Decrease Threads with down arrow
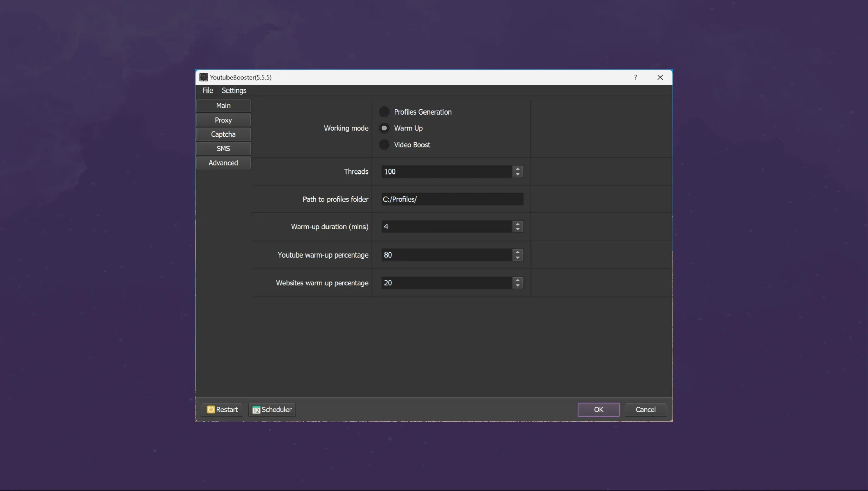Image resolution: width=868 pixels, height=491 pixels. [x=517, y=175]
